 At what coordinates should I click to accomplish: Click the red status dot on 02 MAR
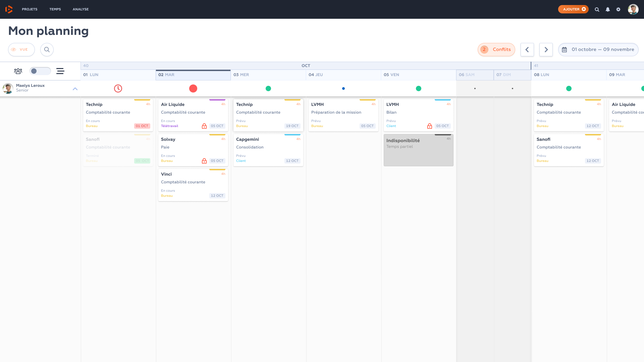[x=193, y=88]
